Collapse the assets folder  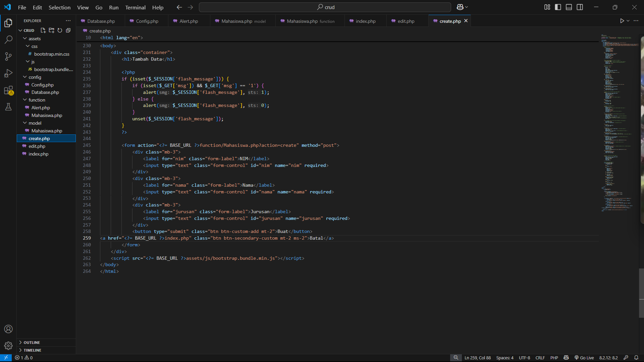[x=25, y=39]
